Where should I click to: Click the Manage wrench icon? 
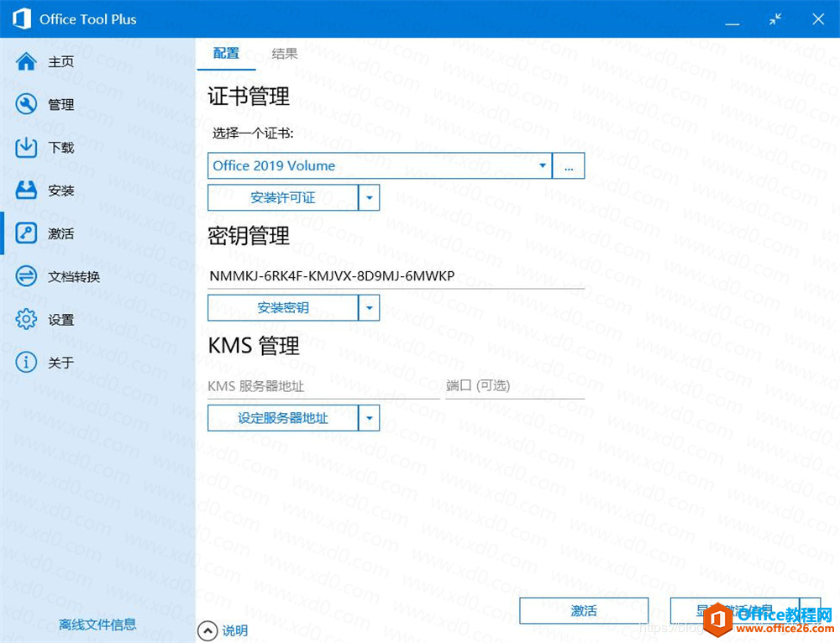[26, 104]
